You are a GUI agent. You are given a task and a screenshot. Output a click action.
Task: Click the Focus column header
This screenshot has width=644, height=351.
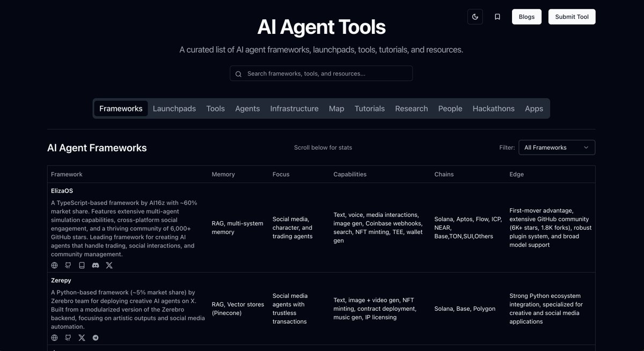click(281, 174)
